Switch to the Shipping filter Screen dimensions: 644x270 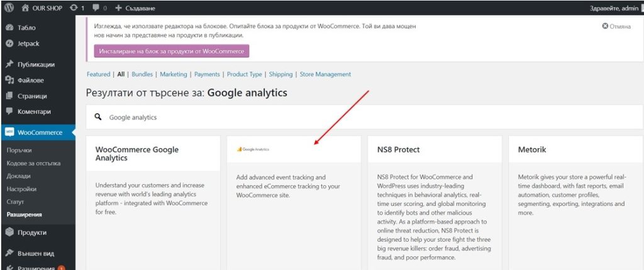281,74
